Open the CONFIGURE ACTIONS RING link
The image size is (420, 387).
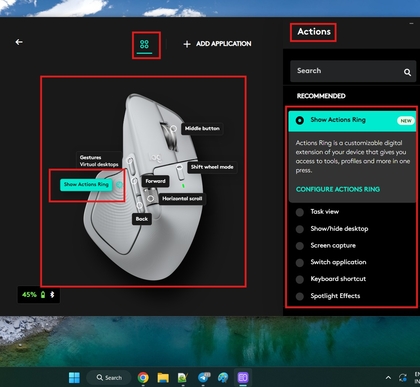(x=338, y=189)
